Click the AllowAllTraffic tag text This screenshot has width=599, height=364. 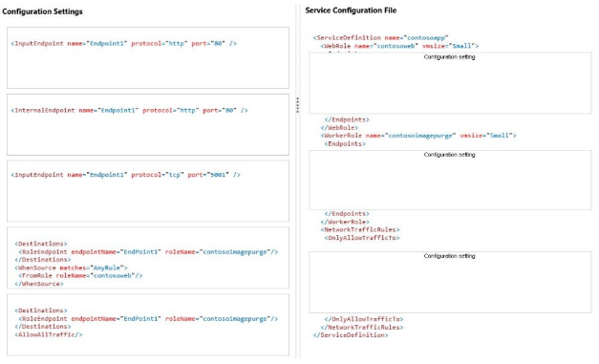coord(49,334)
